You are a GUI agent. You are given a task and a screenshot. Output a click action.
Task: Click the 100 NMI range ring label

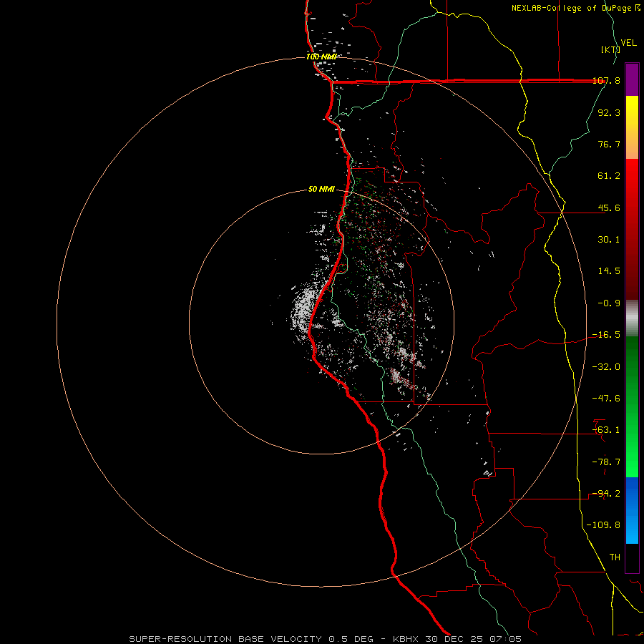click(x=321, y=57)
